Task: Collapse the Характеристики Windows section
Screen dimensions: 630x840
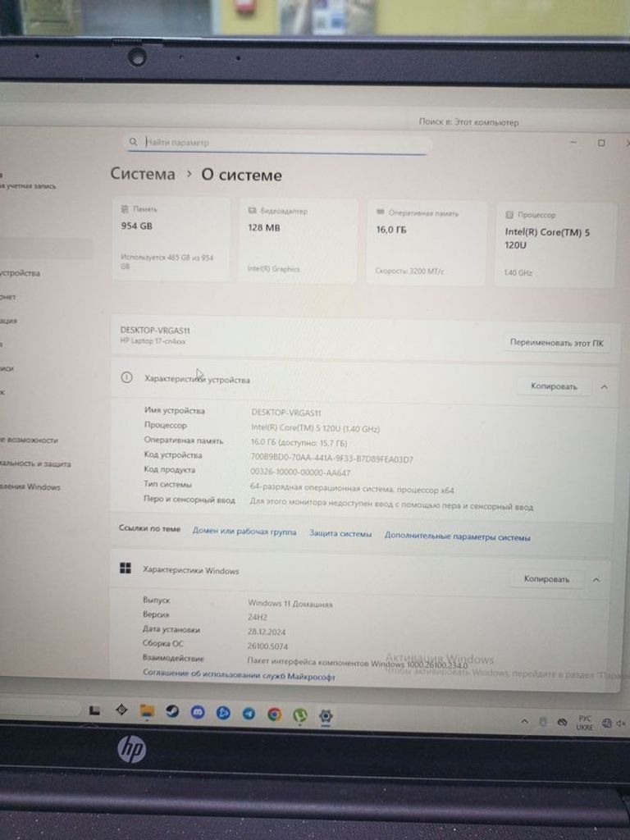Action: click(x=596, y=579)
